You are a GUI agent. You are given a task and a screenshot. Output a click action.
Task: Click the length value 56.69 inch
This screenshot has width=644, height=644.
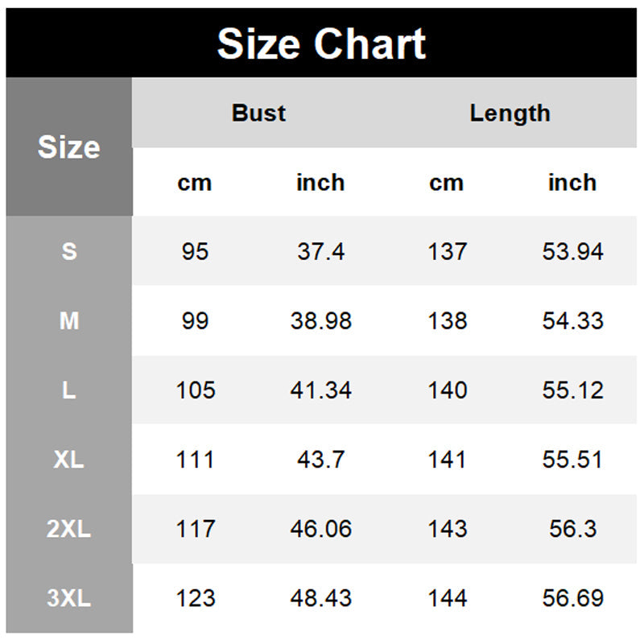tap(572, 598)
